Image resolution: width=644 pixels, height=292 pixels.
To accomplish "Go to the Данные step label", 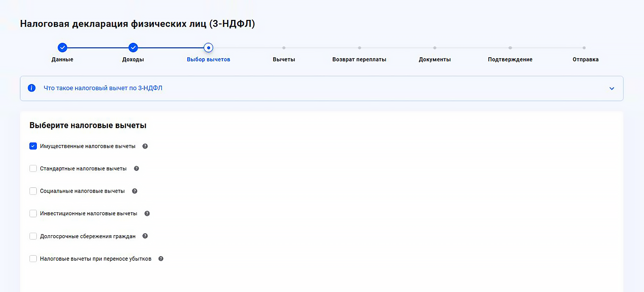I will [x=62, y=59].
